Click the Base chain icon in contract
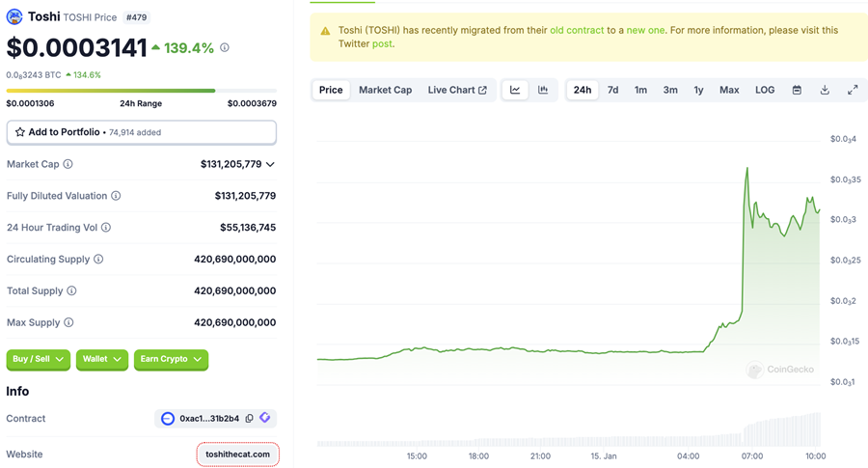 pos(168,418)
